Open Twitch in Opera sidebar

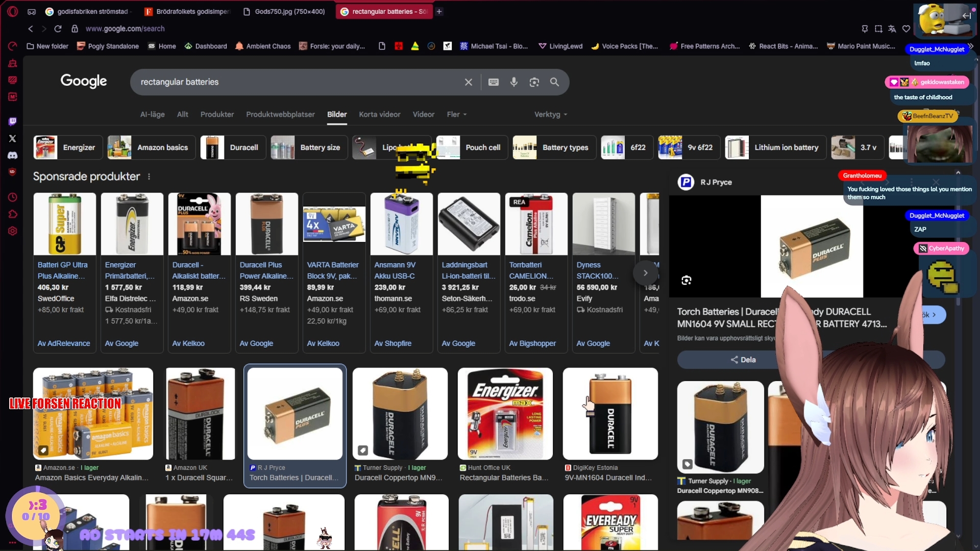pos(13,121)
